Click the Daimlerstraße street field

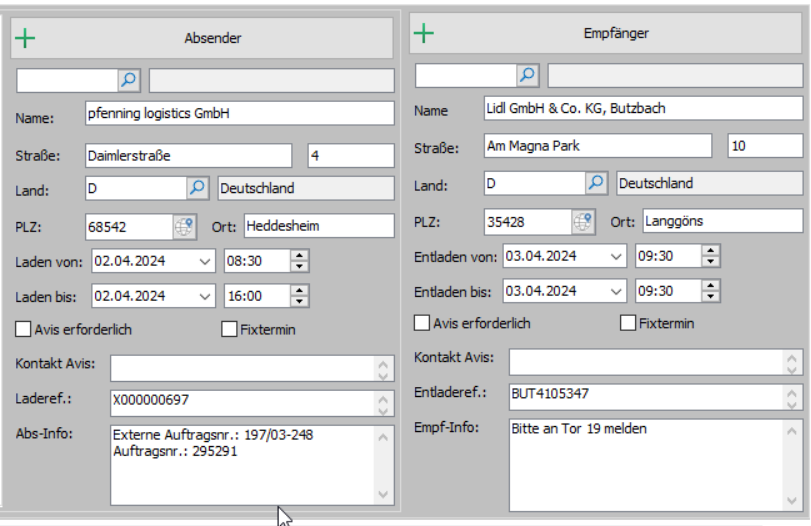189,156
